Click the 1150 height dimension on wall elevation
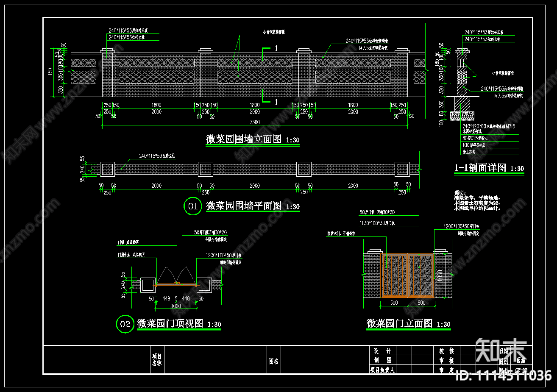 [x=50, y=73]
